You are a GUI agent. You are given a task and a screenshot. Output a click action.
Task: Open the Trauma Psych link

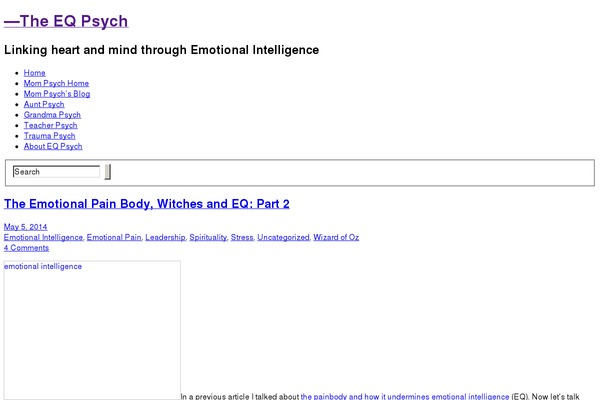click(49, 136)
